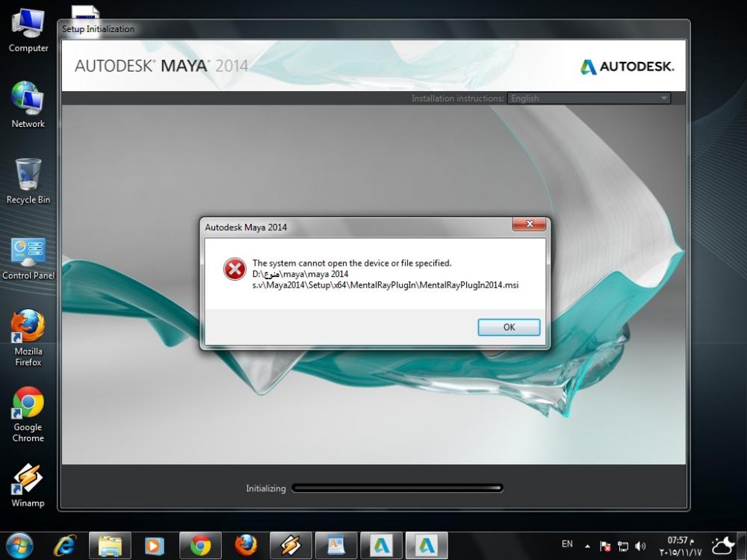Open the clock showing 07:57
The image size is (747, 560).
point(681,547)
